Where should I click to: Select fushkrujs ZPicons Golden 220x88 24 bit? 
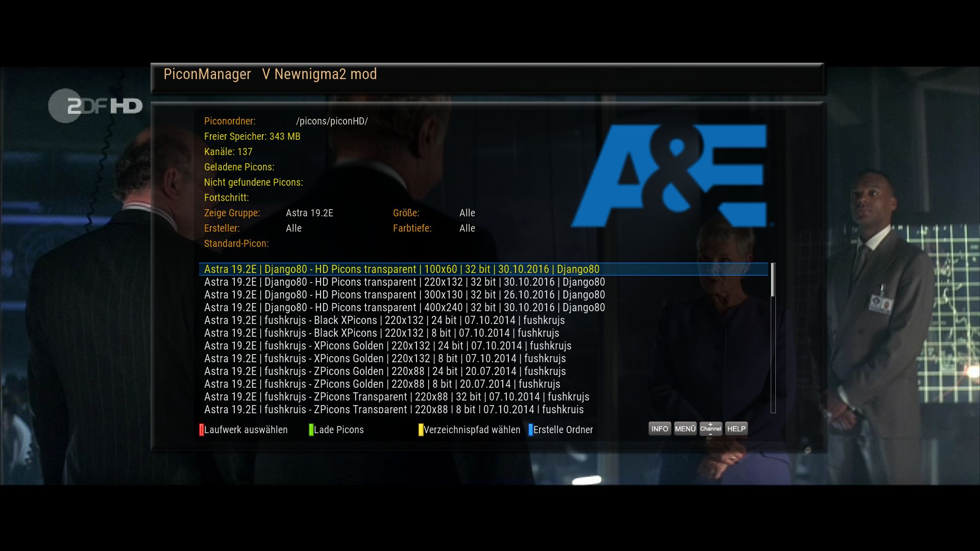pos(385,371)
